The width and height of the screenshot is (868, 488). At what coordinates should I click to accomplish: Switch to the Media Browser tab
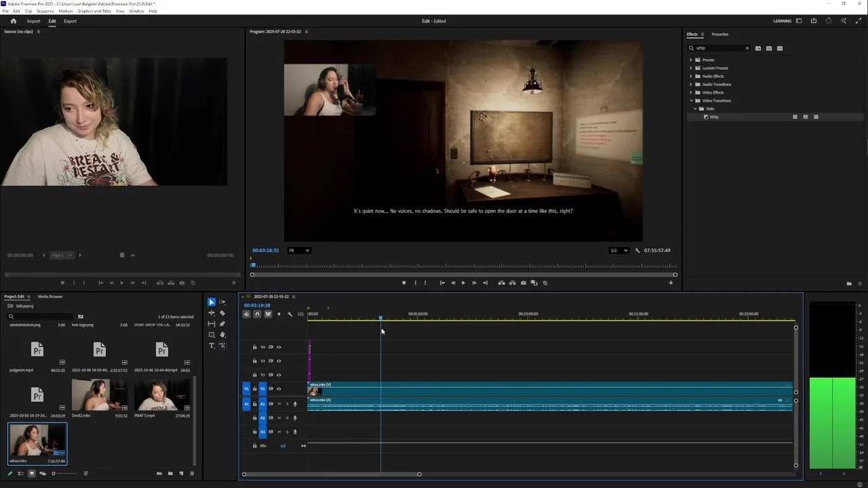(x=50, y=296)
